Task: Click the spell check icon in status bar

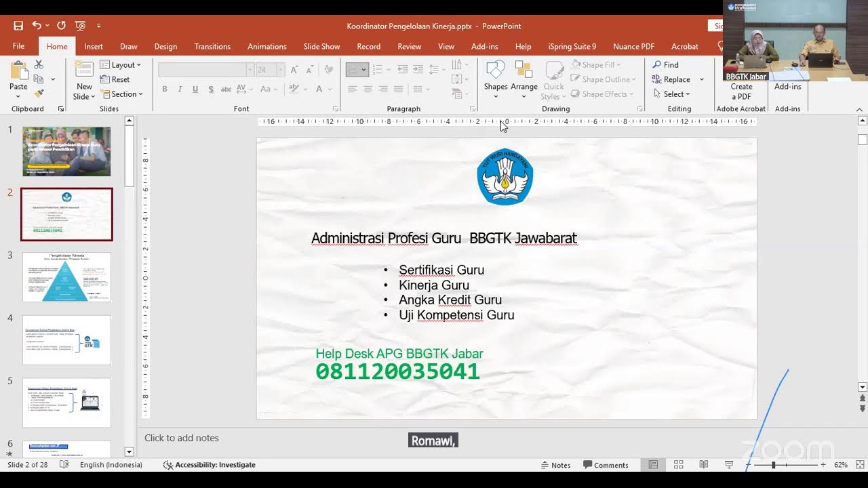Action: click(64, 465)
